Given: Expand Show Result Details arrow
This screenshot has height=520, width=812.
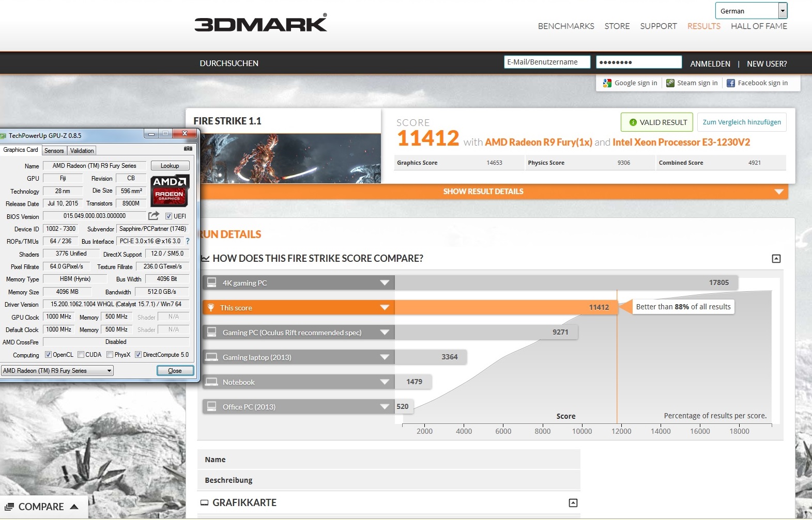Looking at the screenshot, I should point(779,192).
